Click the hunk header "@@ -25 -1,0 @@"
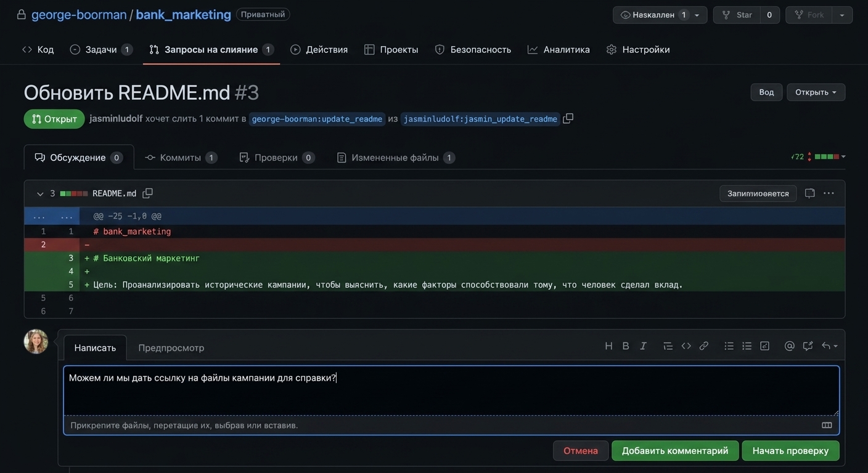This screenshot has height=473, width=868. [x=127, y=216]
